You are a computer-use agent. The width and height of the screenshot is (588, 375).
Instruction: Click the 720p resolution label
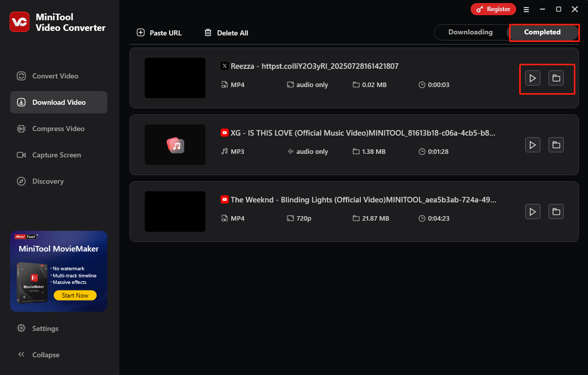click(x=304, y=218)
